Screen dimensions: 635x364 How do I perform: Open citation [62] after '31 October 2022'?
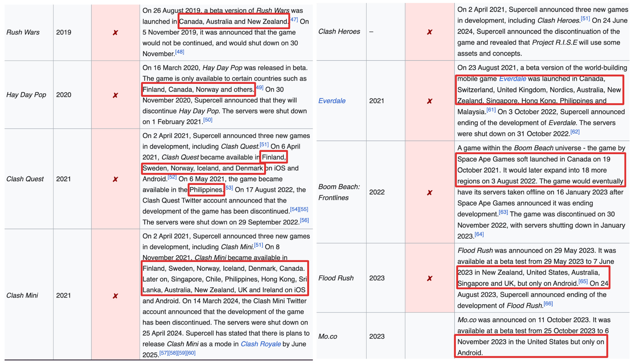tap(575, 132)
